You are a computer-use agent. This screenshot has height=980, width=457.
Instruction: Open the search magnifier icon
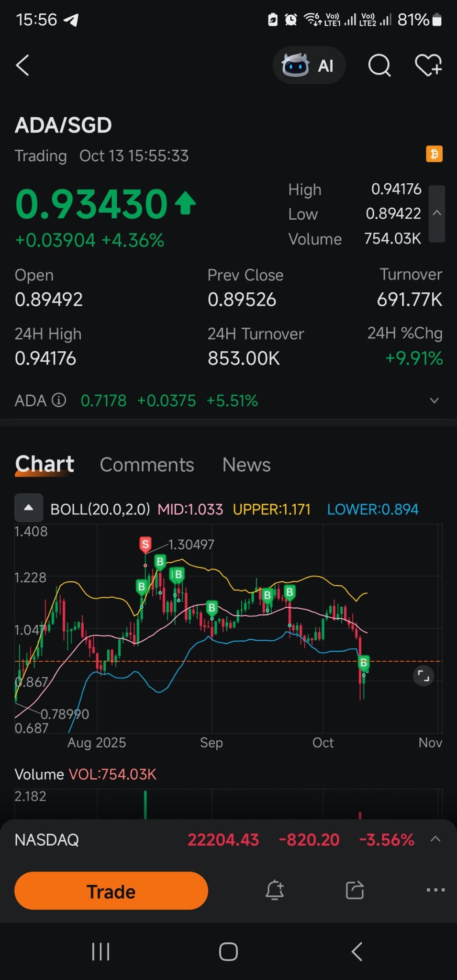click(x=379, y=65)
